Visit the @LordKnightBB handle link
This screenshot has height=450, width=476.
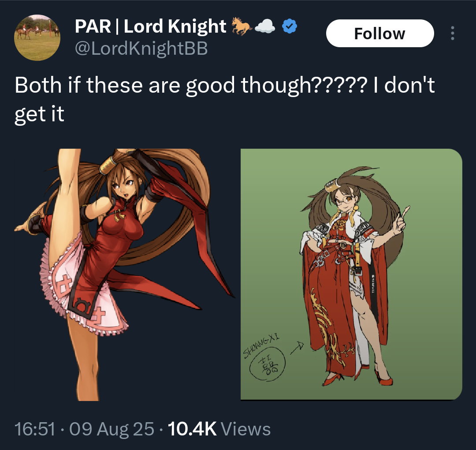pyautogui.click(x=141, y=49)
